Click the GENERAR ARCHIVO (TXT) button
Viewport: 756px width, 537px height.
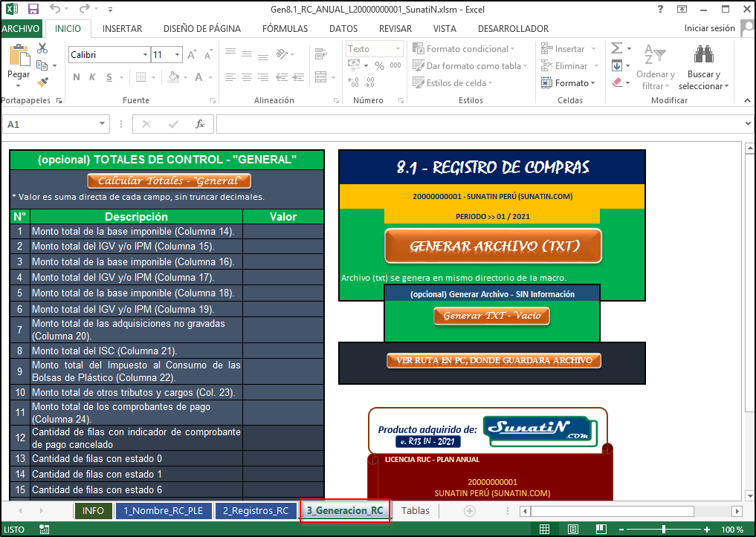point(492,246)
